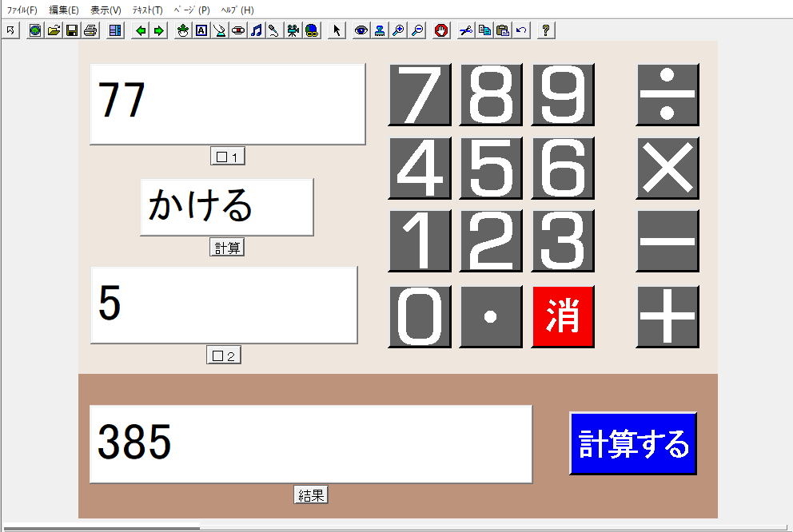This screenshot has height=532, width=793.
Task: Click the yellow question mark help icon
Action: tap(546, 30)
